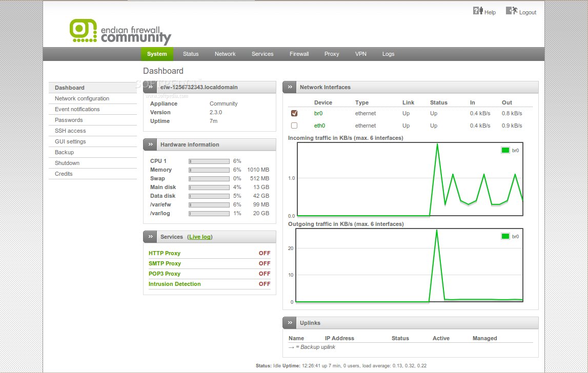Open the Live log link
The height and width of the screenshot is (373, 588).
[199, 237]
